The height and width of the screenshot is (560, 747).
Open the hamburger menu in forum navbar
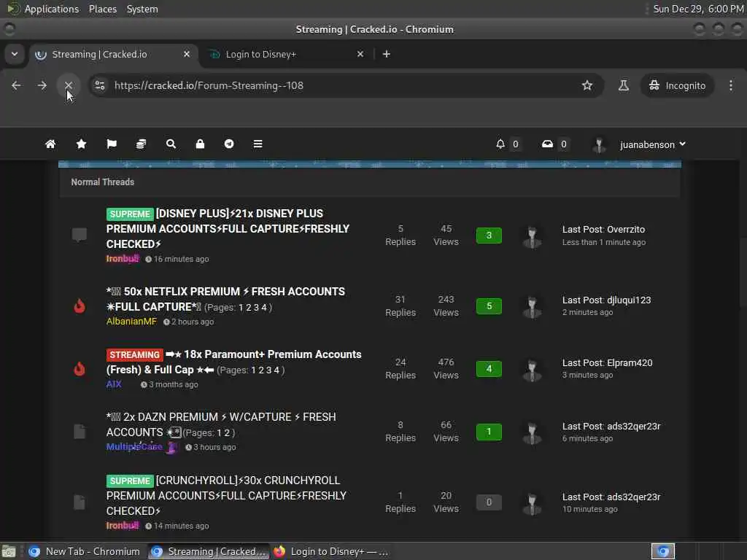point(258,144)
